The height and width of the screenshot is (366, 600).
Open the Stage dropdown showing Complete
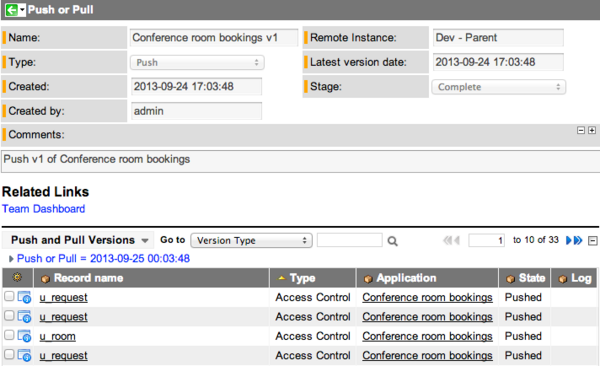[x=499, y=87]
